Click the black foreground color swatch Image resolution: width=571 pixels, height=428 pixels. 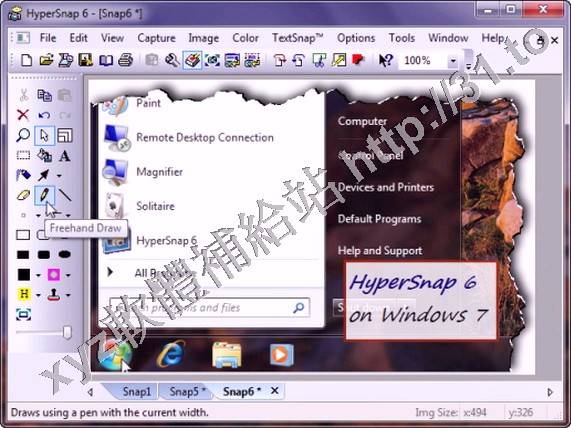24,275
